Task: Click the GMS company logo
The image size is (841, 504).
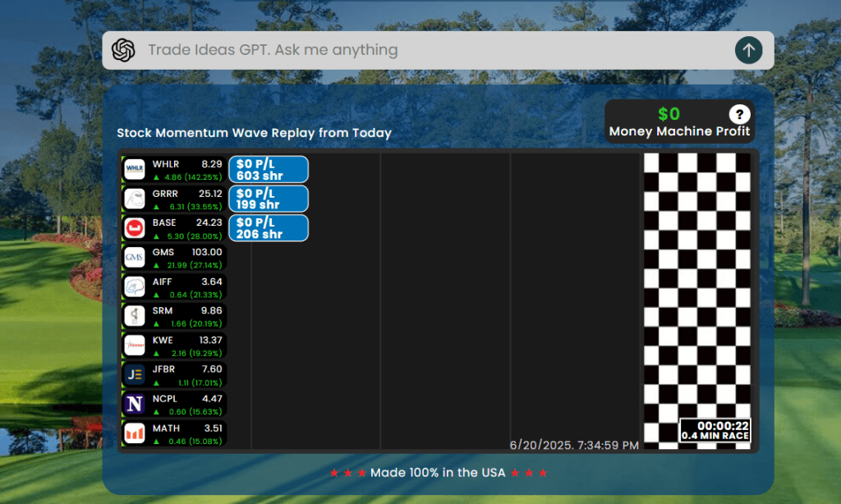Action: (x=135, y=258)
